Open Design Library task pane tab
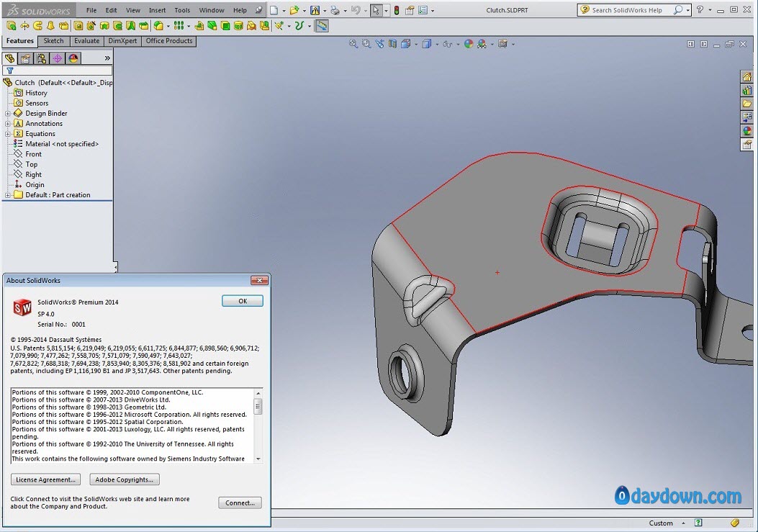 pyautogui.click(x=747, y=90)
